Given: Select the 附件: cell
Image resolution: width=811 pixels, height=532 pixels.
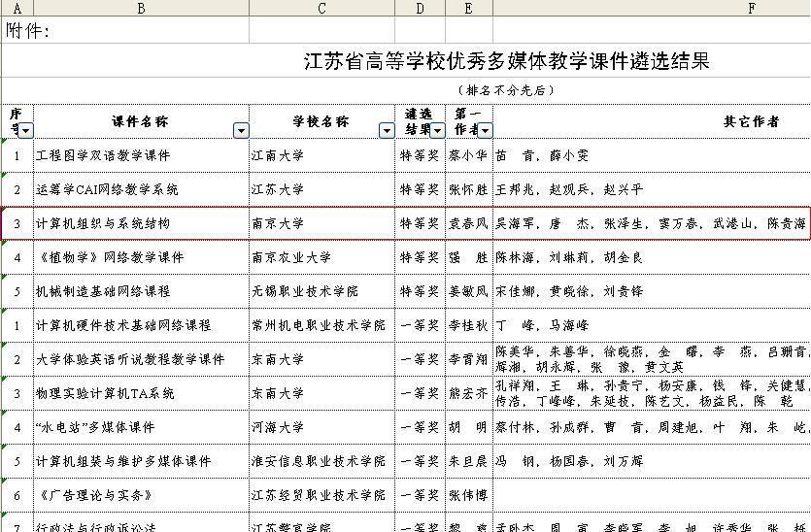Looking at the screenshot, I should click(29, 30).
